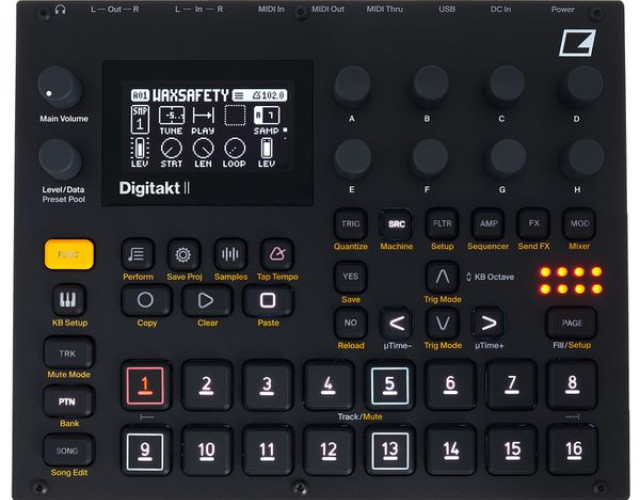The height and width of the screenshot is (500, 640).
Task: Click the PTN pattern button
Action: 68,402
